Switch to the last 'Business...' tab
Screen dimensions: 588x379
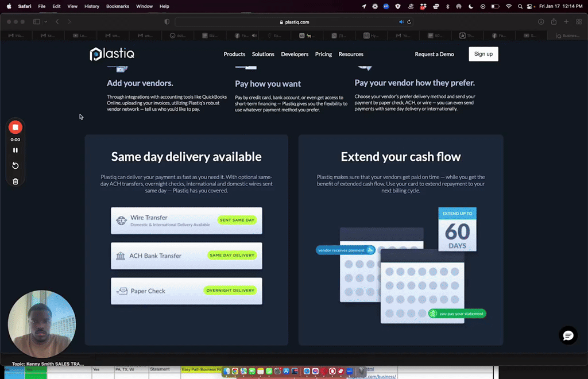(x=567, y=36)
